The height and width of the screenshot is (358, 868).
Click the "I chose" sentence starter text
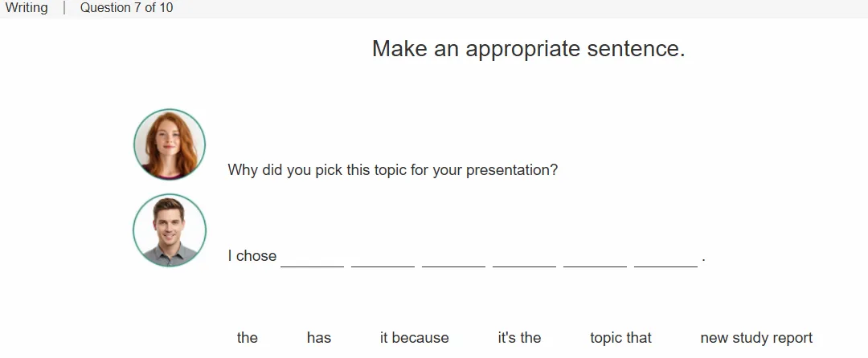(252, 256)
